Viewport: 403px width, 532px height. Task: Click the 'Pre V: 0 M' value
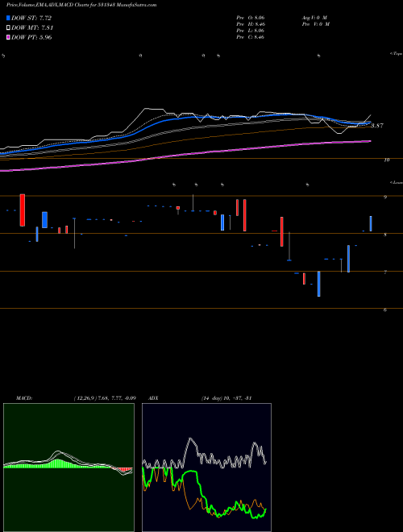coord(315,24)
